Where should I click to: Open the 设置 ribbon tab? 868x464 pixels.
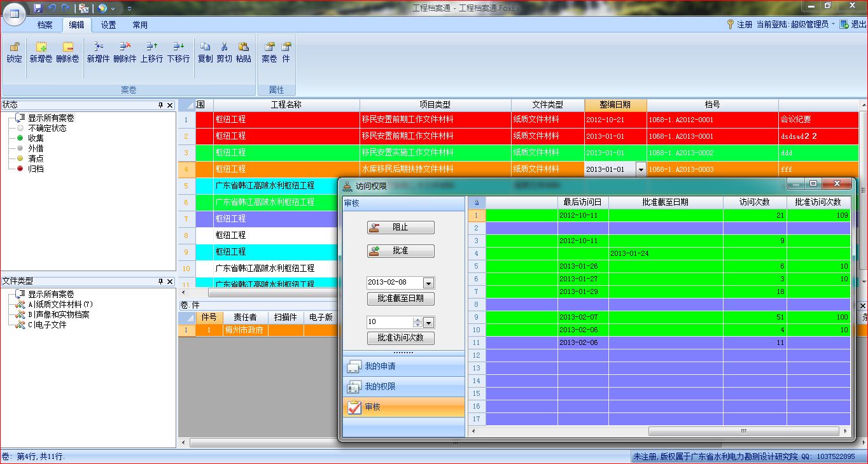[108, 25]
